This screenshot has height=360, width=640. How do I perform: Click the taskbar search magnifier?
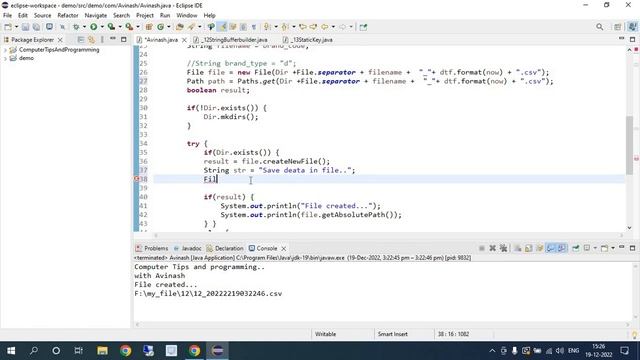[x=34, y=351]
